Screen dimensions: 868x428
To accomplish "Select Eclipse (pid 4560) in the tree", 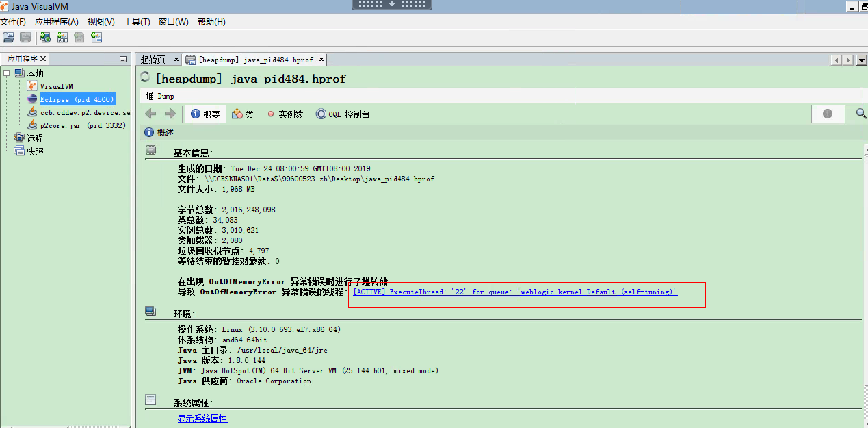I will pos(77,99).
